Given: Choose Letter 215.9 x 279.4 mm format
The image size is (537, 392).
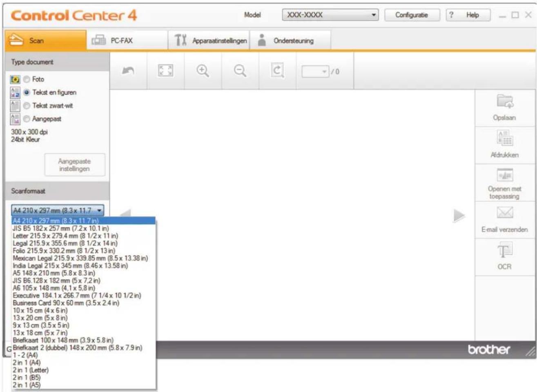Looking at the screenshot, I should click(x=84, y=236).
